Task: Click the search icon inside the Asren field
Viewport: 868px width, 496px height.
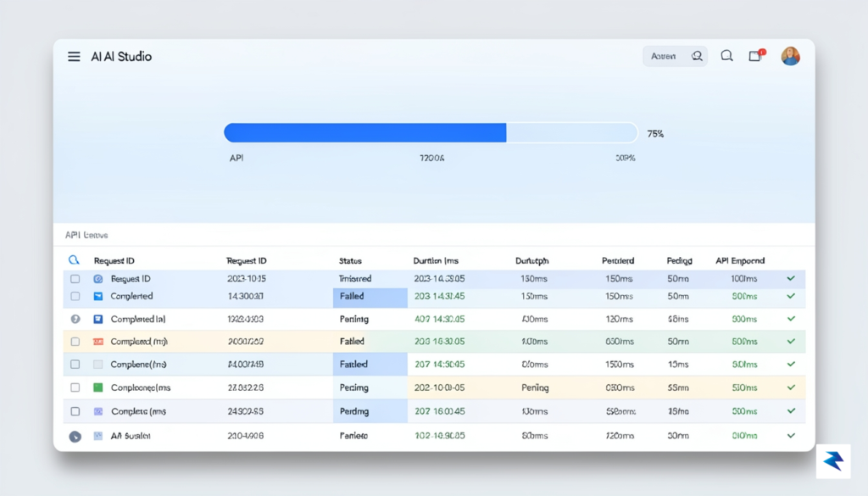Action: 697,56
